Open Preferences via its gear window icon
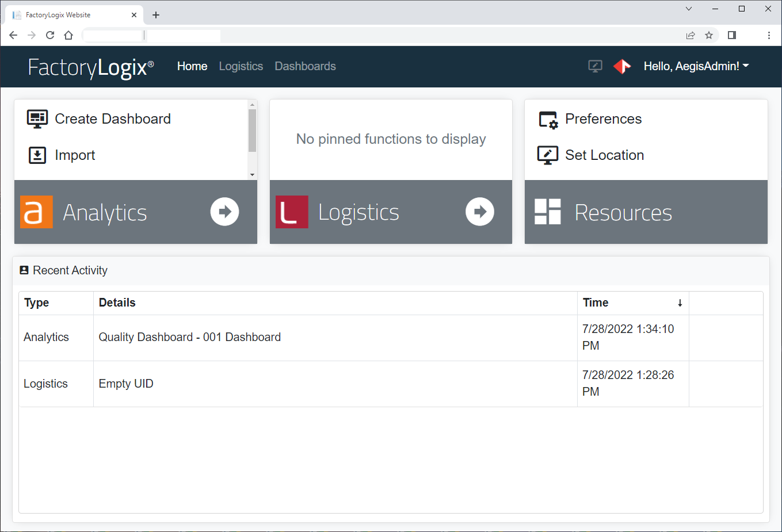 click(548, 120)
